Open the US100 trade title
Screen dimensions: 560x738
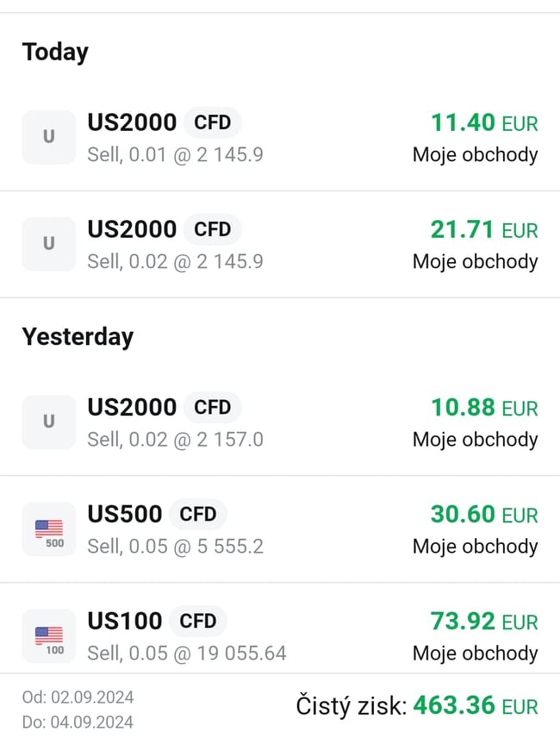pos(125,621)
